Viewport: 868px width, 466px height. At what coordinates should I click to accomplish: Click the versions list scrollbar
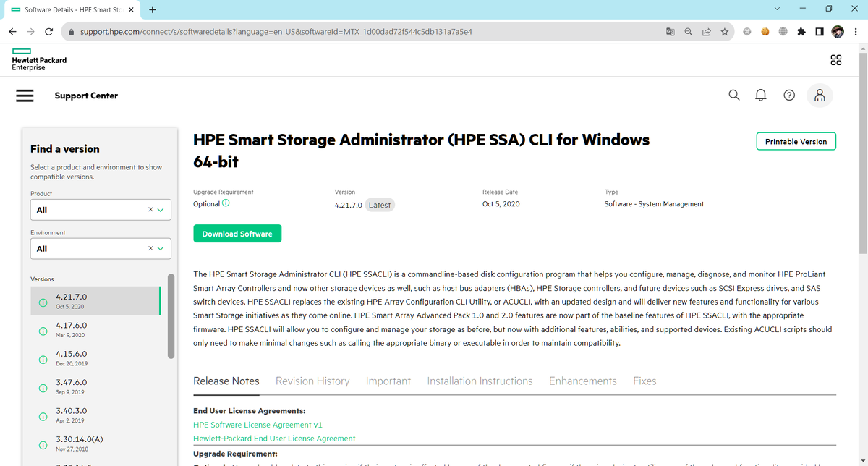pyautogui.click(x=171, y=316)
